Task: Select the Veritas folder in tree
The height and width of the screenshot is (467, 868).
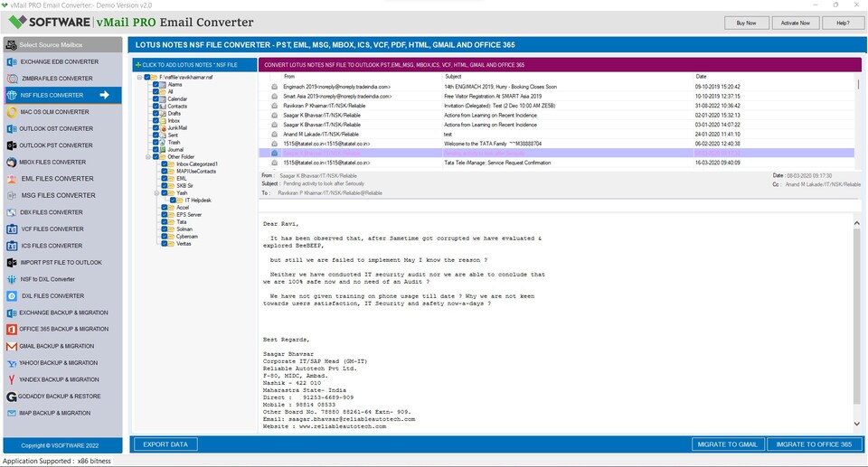Action: [x=184, y=244]
